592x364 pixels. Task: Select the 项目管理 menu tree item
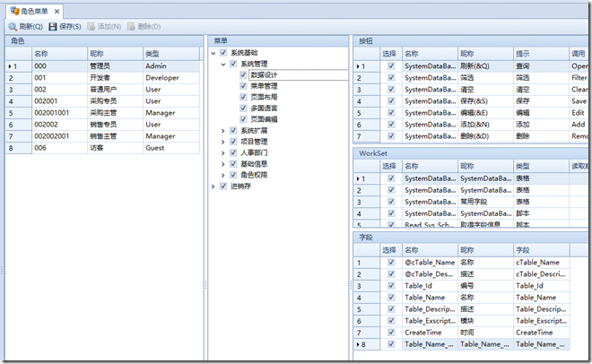[254, 142]
